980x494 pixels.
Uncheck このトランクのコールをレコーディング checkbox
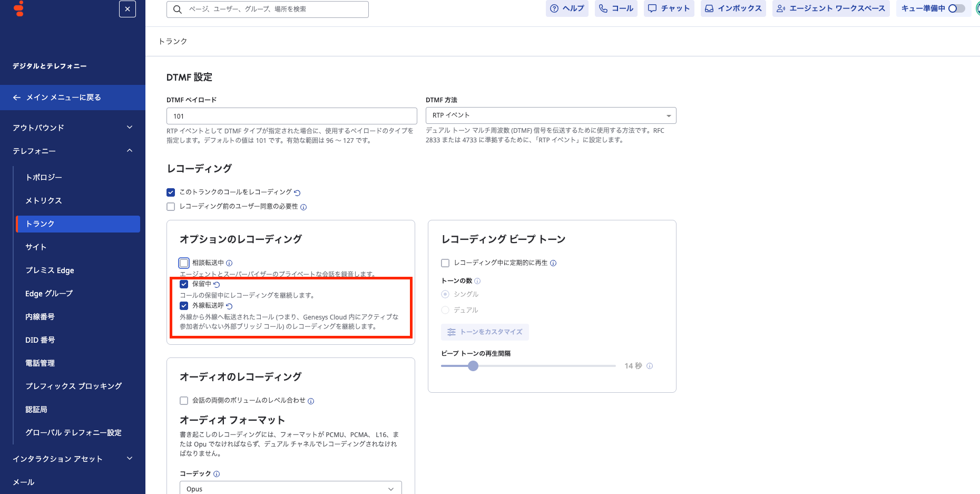pos(171,192)
